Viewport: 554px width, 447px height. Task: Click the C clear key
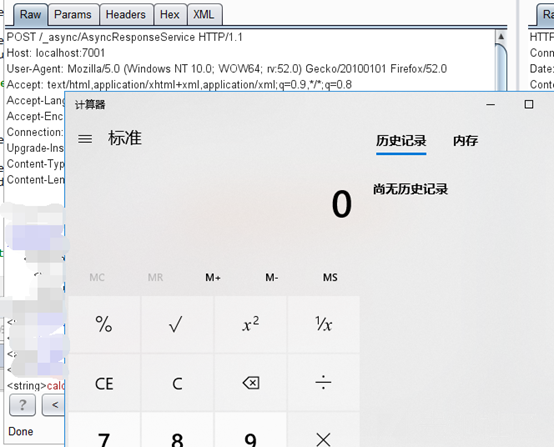[177, 383]
